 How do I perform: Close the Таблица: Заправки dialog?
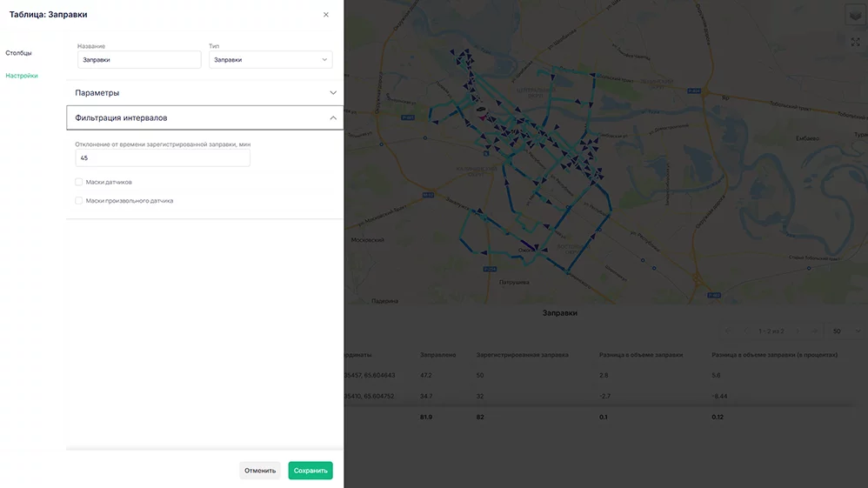325,15
